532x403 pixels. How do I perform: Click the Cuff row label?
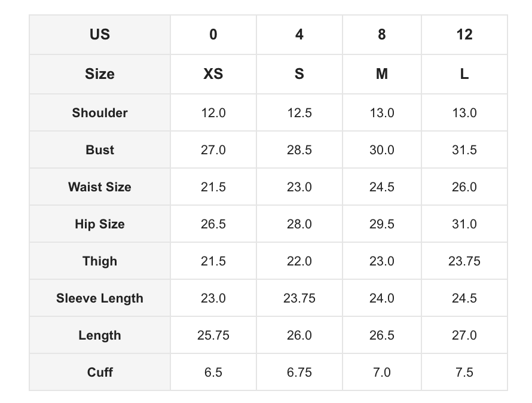pos(100,372)
